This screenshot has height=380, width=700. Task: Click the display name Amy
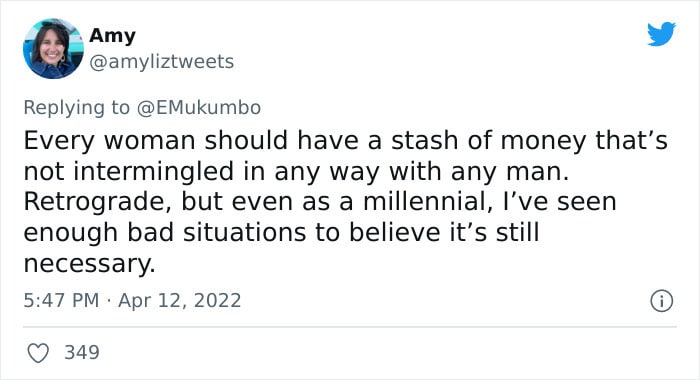[x=112, y=35]
